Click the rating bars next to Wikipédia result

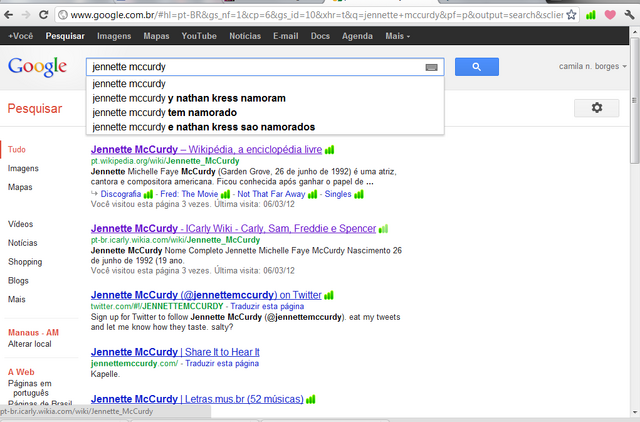[x=329, y=150]
